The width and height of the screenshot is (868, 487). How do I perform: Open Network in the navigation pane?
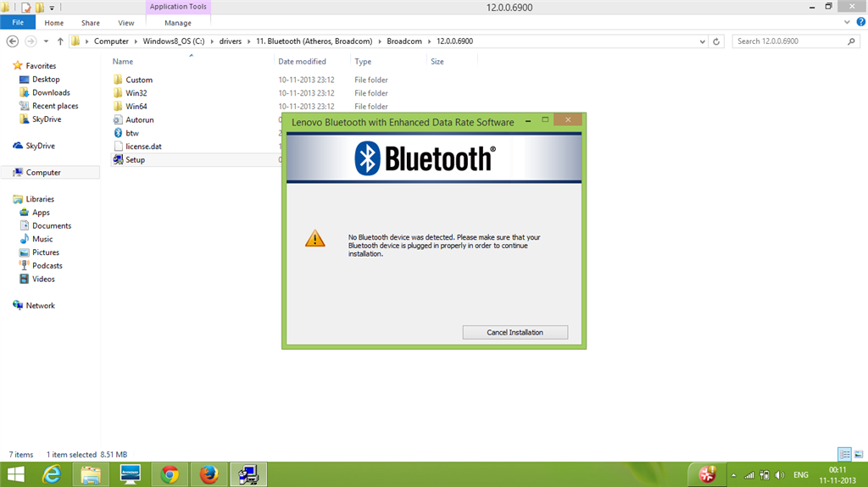pyautogui.click(x=41, y=305)
